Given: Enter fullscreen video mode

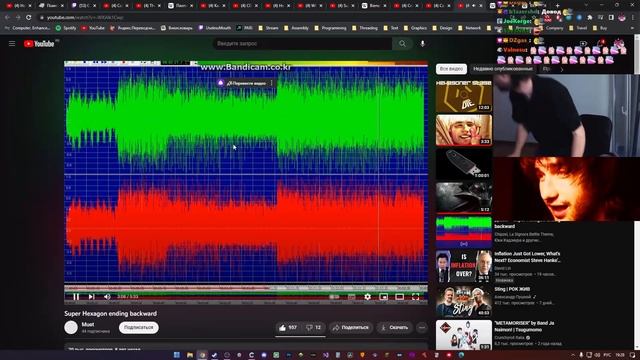Looking at the screenshot, I should (x=415, y=297).
